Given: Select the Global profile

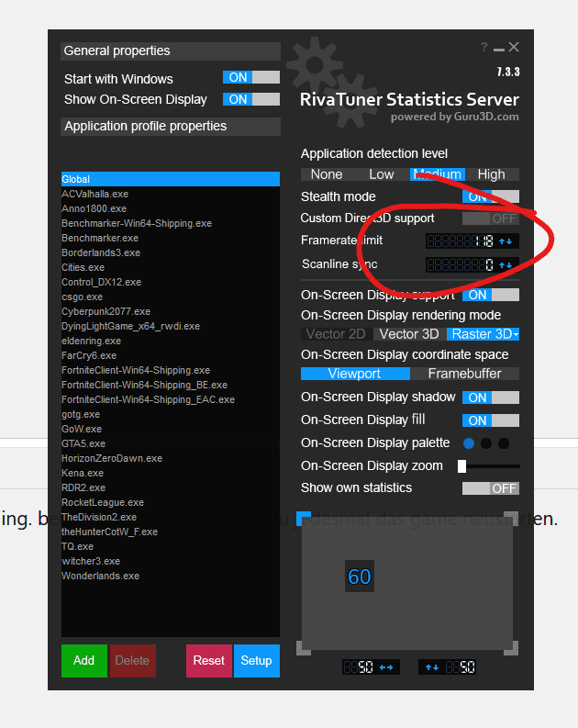Looking at the screenshot, I should point(171,179).
